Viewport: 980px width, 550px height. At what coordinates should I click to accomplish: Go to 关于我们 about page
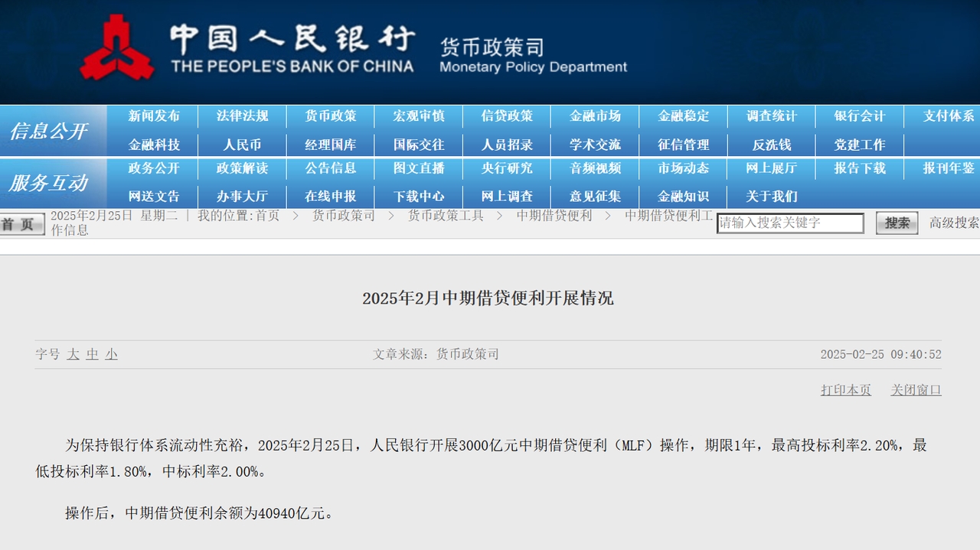click(x=772, y=197)
